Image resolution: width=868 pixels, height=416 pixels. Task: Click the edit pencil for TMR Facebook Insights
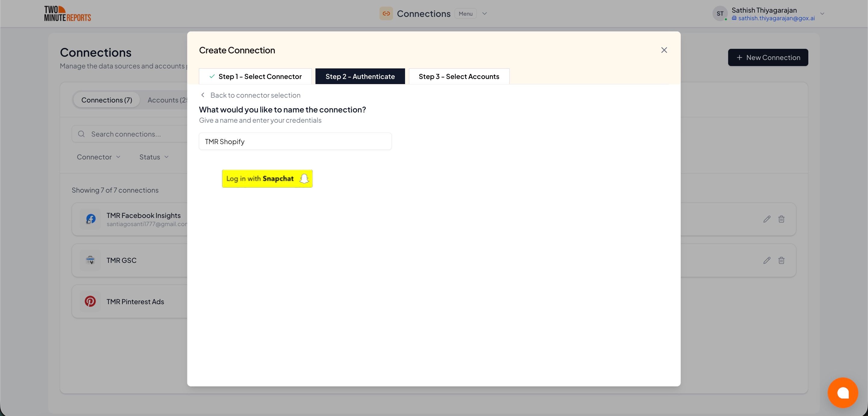coord(766,219)
